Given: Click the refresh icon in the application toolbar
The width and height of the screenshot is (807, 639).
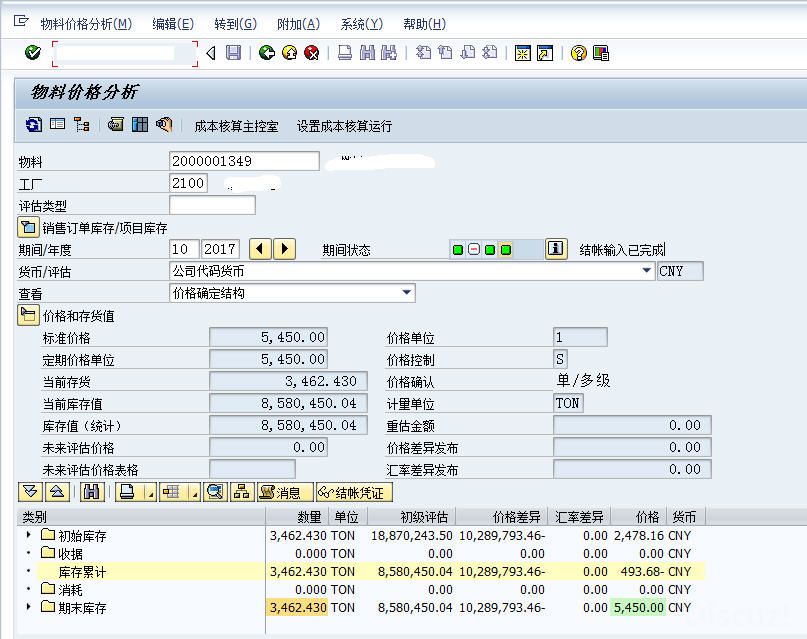Looking at the screenshot, I should click(32, 124).
